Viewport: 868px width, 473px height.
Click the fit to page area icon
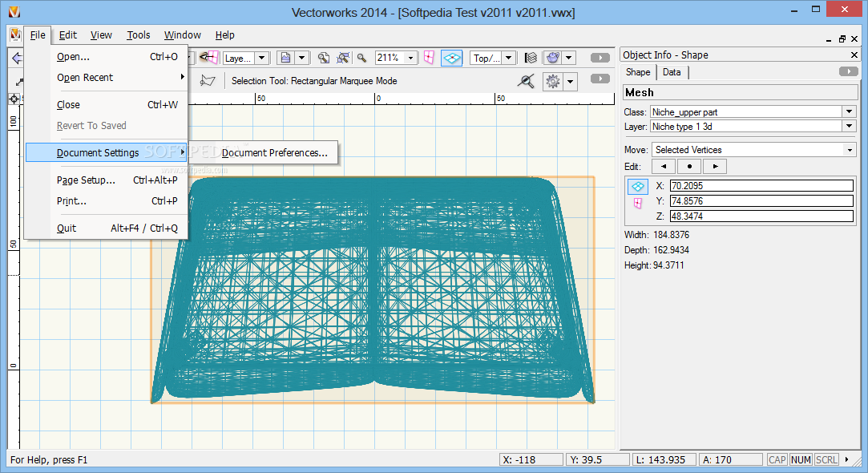click(x=324, y=58)
